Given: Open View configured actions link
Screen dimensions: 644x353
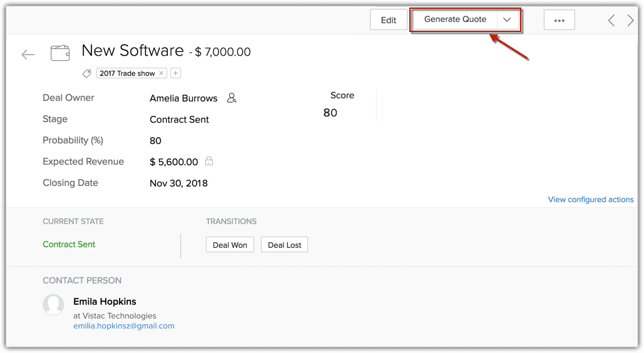Looking at the screenshot, I should pyautogui.click(x=590, y=200).
